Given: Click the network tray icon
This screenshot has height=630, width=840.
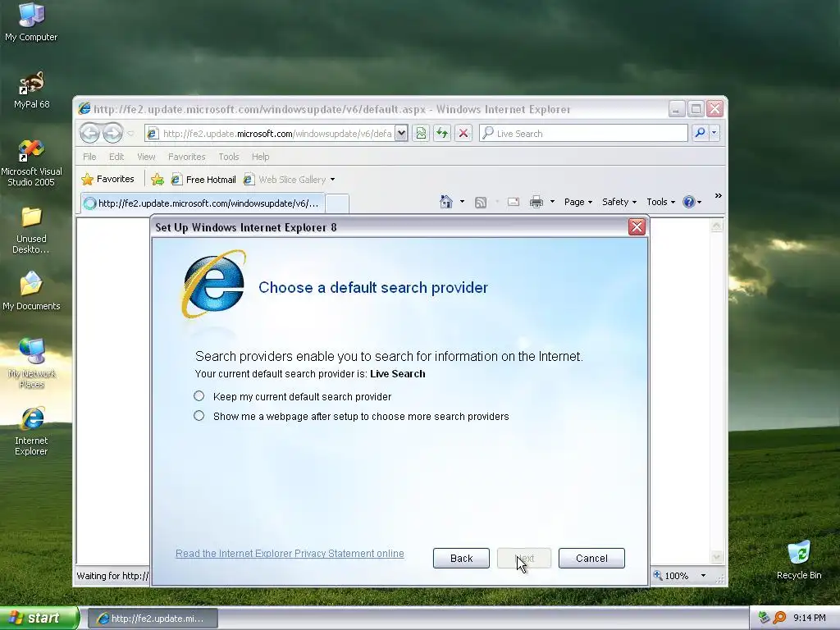Looking at the screenshot, I should [x=764, y=618].
